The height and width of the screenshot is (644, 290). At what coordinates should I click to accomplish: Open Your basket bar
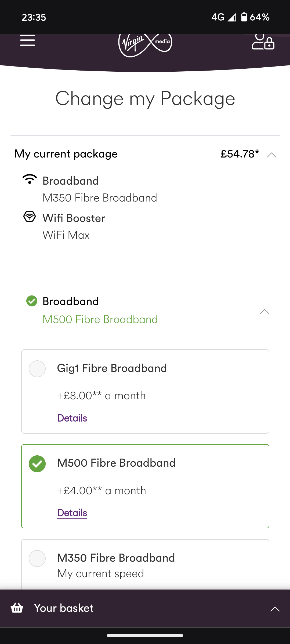pos(145,608)
